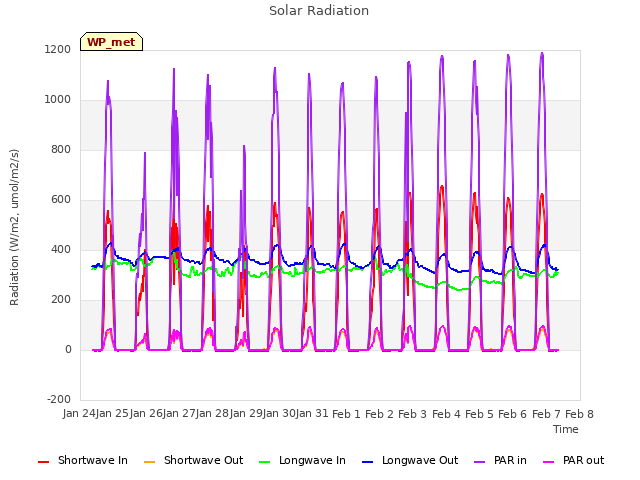Click the orange Shortwave Out legend swatch
The image size is (640, 480).
[x=150, y=462]
